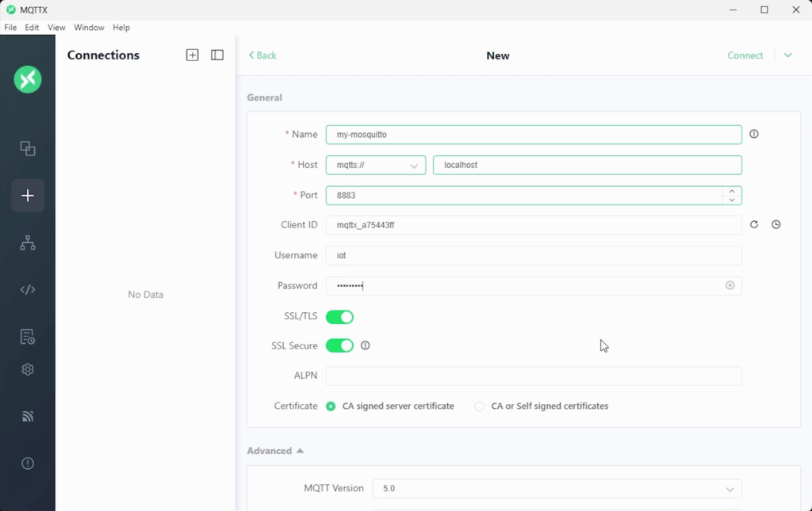Disable the SSL/TLS toggle
Image resolution: width=812 pixels, height=511 pixels.
tap(339, 317)
